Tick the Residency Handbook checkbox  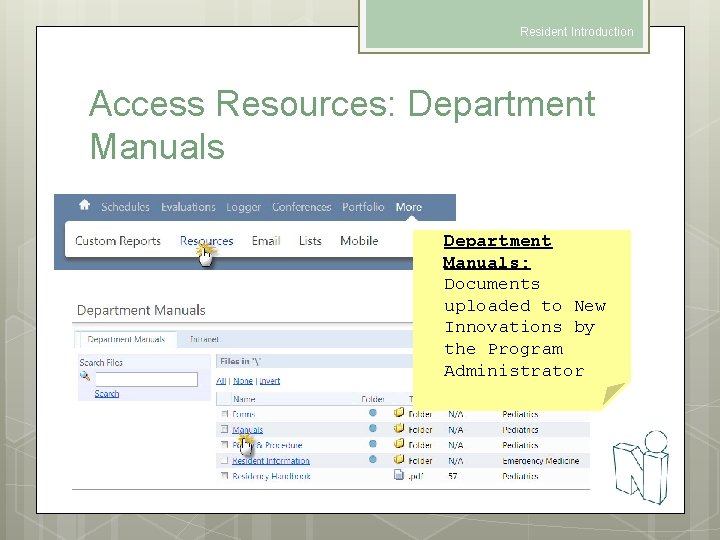[225, 476]
